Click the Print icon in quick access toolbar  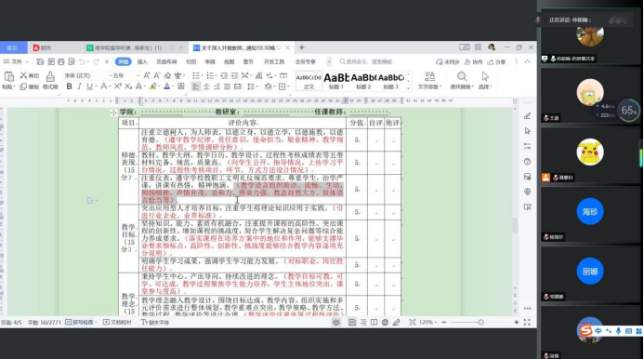coord(60,61)
